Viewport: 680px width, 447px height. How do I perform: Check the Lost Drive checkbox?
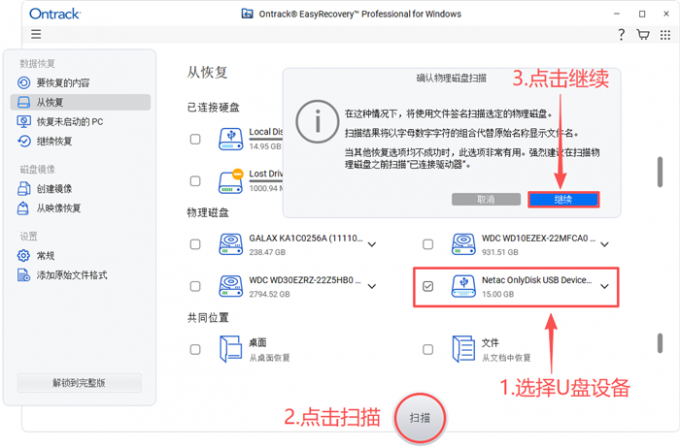pyautogui.click(x=195, y=181)
